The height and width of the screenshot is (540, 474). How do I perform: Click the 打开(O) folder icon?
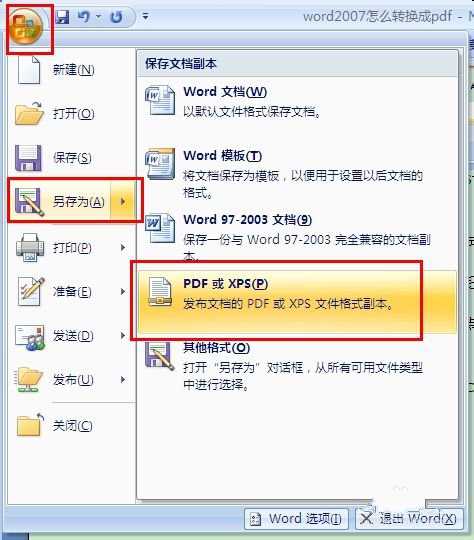30,113
